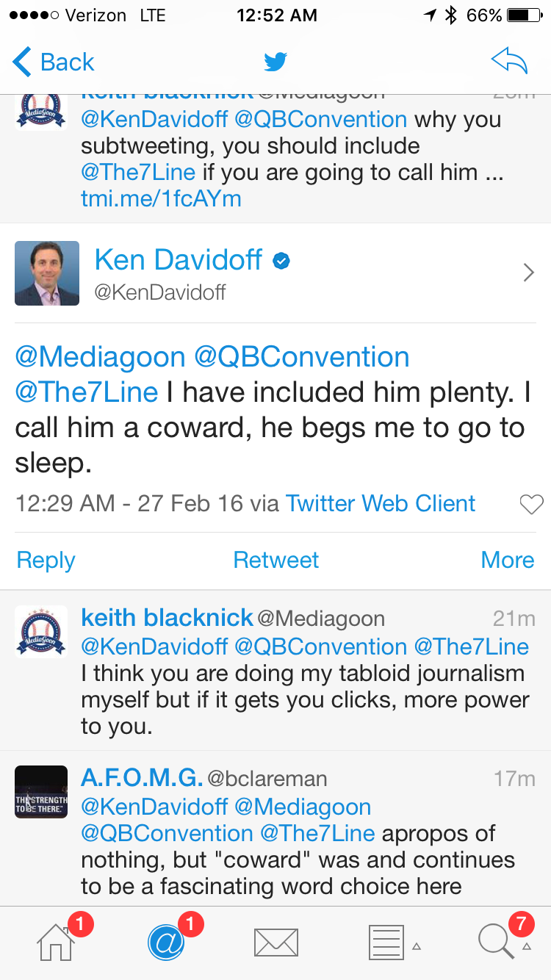Retweet Ken Davidoff's tweet

pos(275,560)
